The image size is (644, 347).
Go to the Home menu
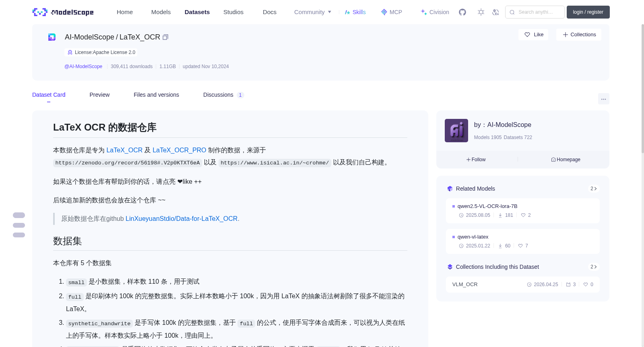[x=125, y=12]
